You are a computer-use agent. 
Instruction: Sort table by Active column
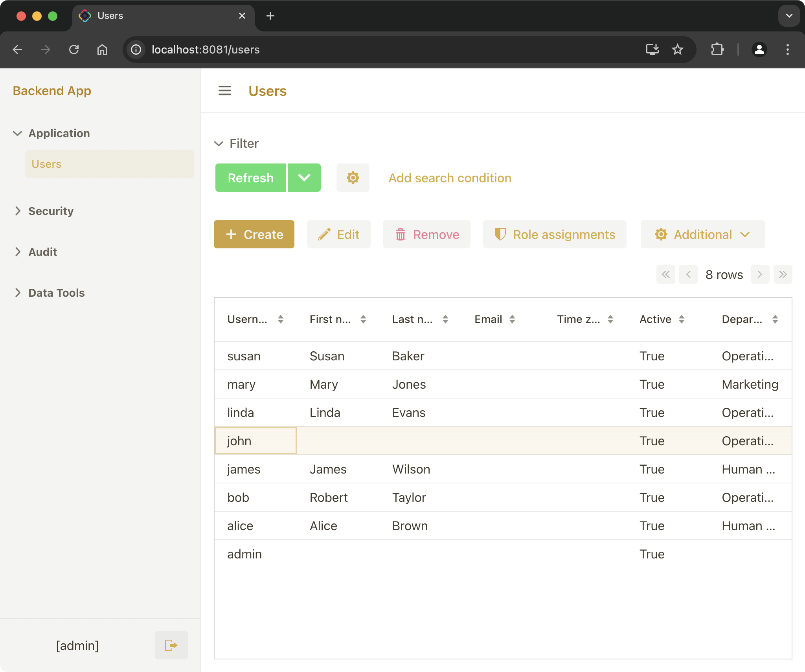[x=682, y=319]
